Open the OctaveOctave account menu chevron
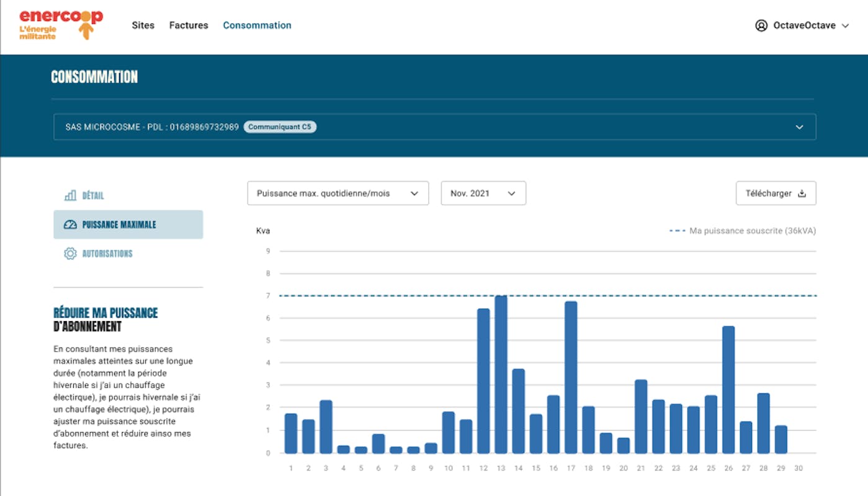The width and height of the screenshot is (868, 496). click(845, 26)
